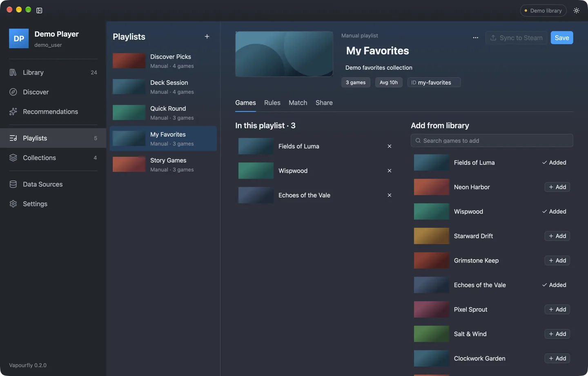This screenshot has width=588, height=376.
Task: Toggle the sidebar panel icon
Action: point(39,10)
